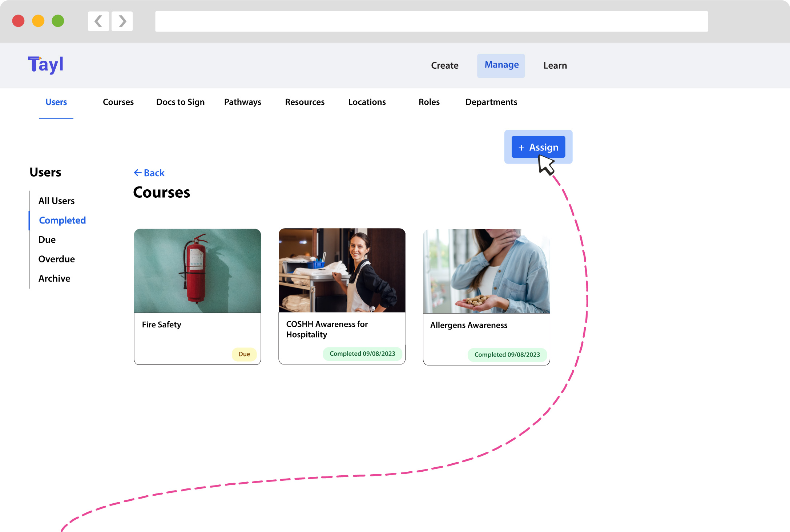Click the Tayl logo

click(46, 65)
